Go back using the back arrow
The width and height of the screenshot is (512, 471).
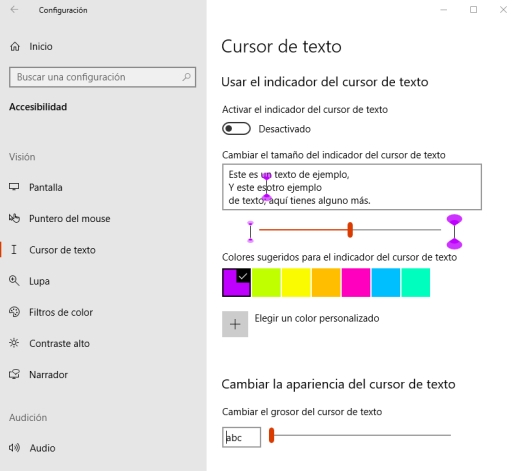coord(14,10)
